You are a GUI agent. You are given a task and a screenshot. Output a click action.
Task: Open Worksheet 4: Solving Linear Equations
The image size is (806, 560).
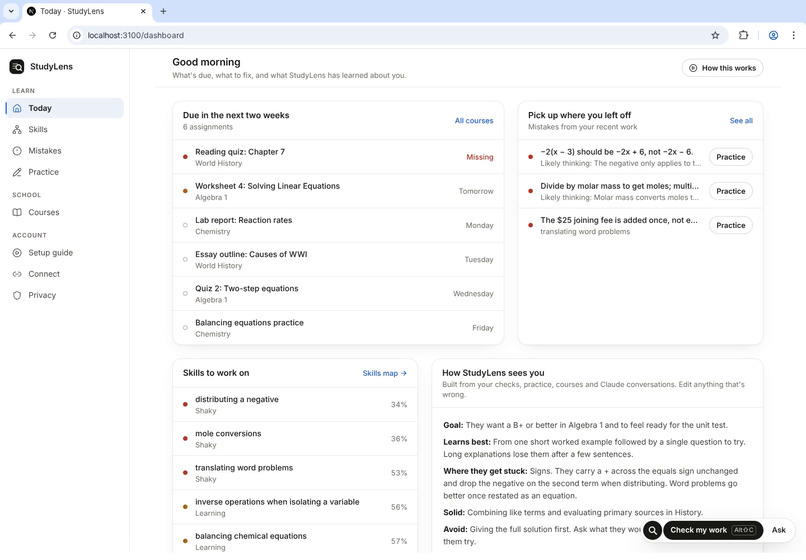click(x=338, y=191)
